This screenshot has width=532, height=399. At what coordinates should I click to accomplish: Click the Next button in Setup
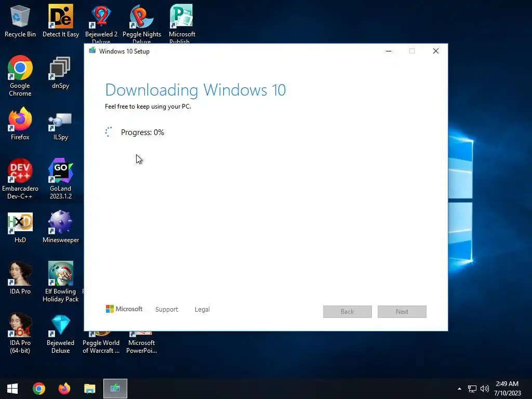402,312
